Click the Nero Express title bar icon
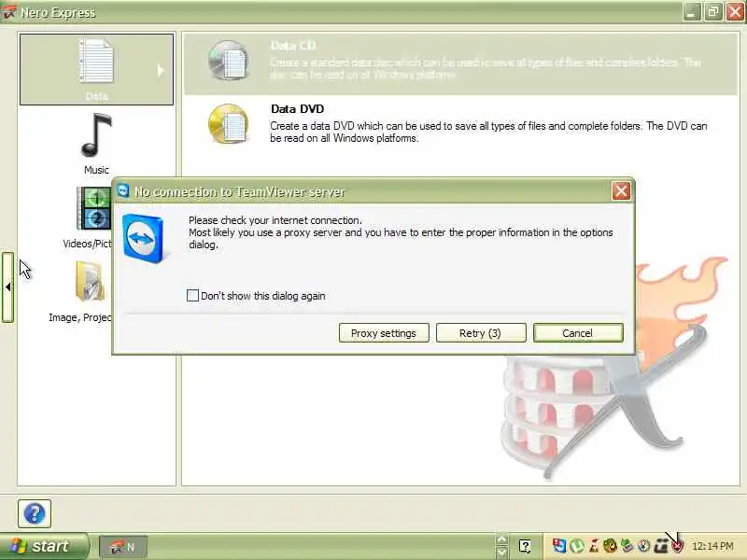Viewport: 747px width, 560px height. 8,12
